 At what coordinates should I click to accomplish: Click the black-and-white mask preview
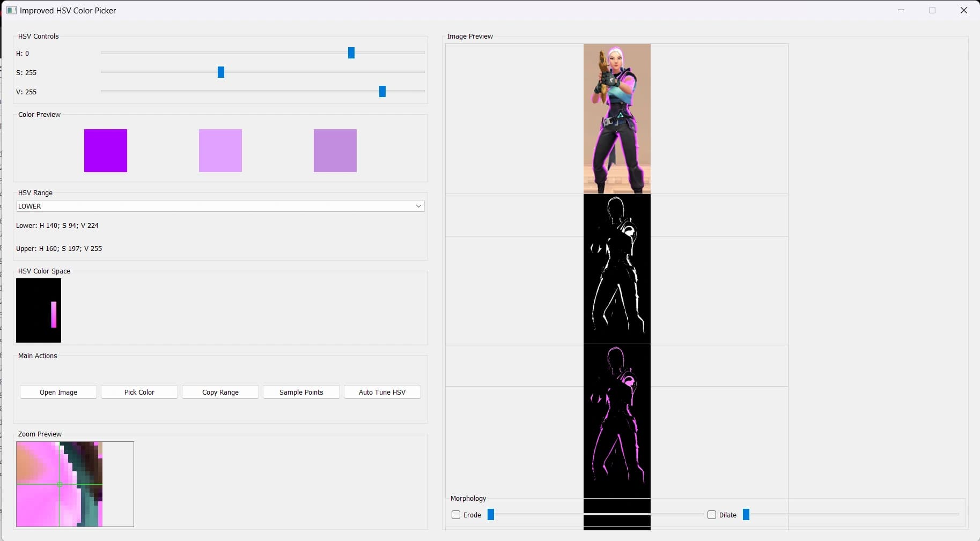coord(616,268)
